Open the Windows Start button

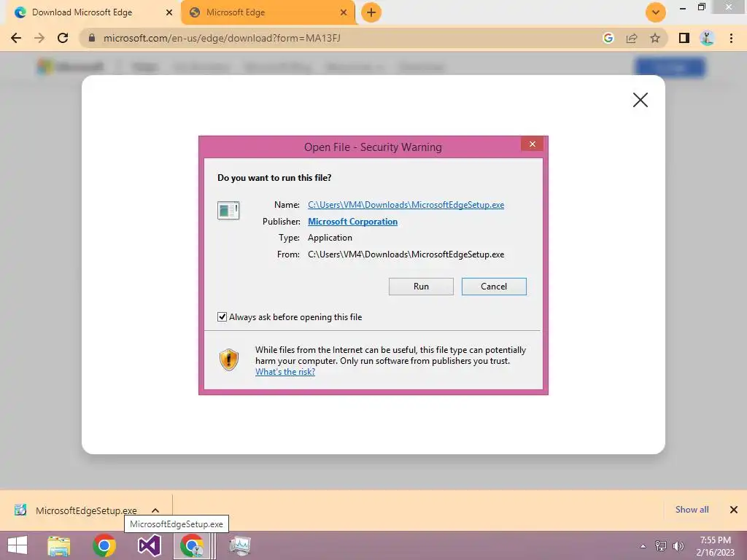click(x=18, y=545)
